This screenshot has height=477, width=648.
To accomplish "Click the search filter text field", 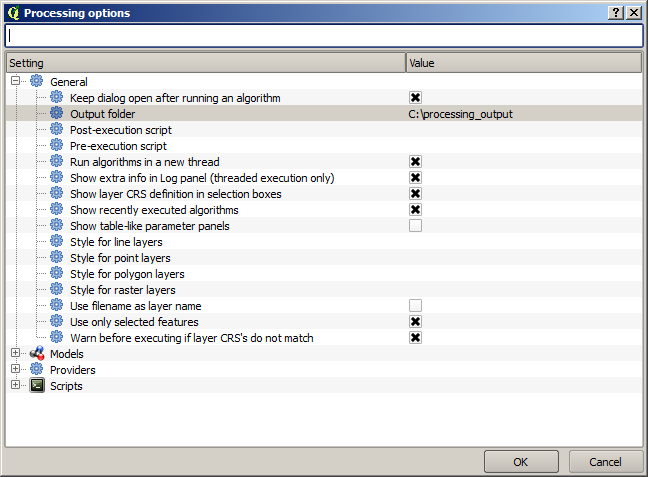I will click(x=323, y=35).
